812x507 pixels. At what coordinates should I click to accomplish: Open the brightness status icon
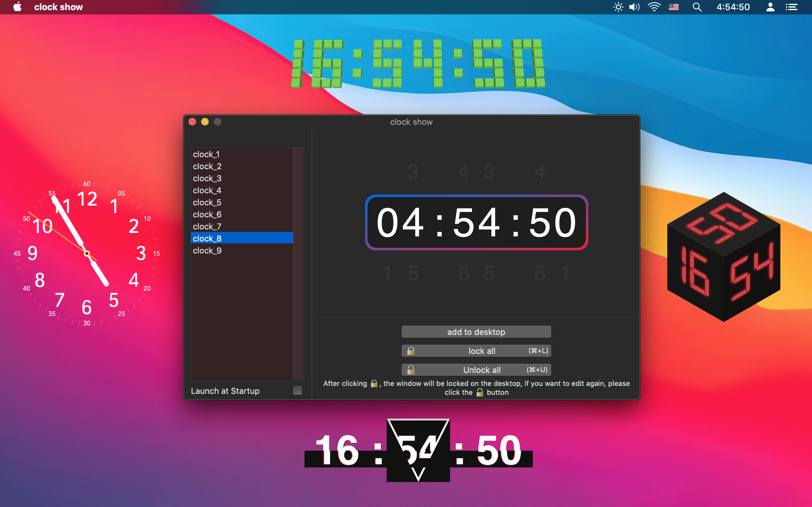[618, 7]
